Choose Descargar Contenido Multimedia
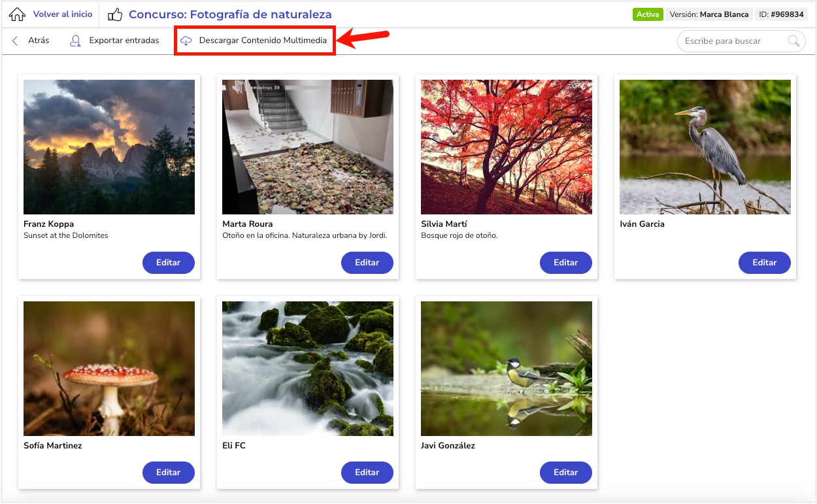The width and height of the screenshot is (817, 504). pos(263,41)
